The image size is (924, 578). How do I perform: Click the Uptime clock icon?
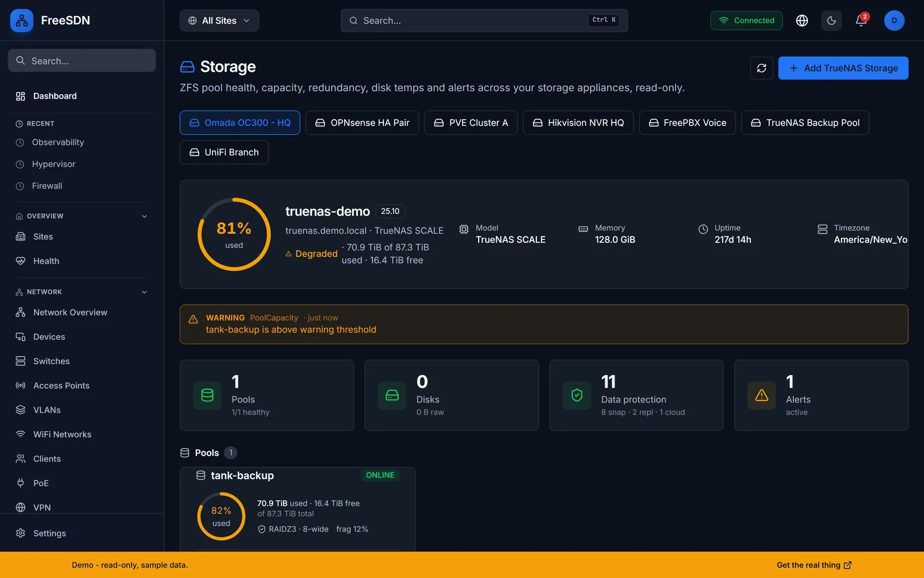click(703, 229)
